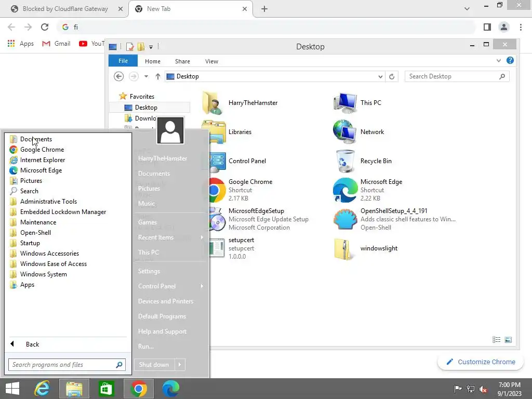This screenshot has width=532, height=399.
Task: Expand the Windows Ease of Access folder
Action: tap(54, 264)
